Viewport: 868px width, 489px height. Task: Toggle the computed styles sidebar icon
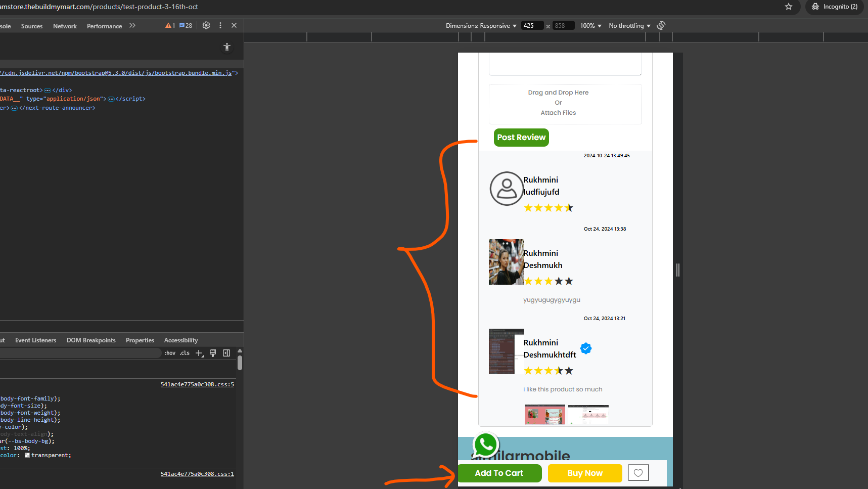click(226, 353)
